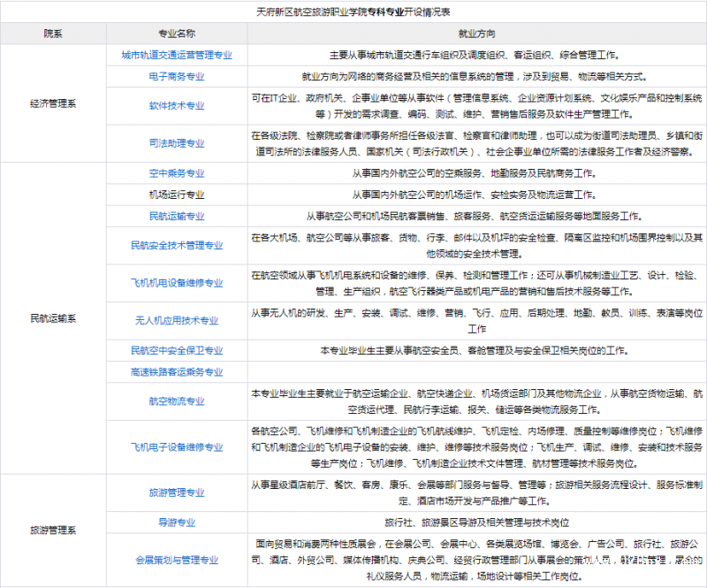Select the 司法助理专业 employment direction text
This screenshot has width=707, height=588.
(476, 143)
